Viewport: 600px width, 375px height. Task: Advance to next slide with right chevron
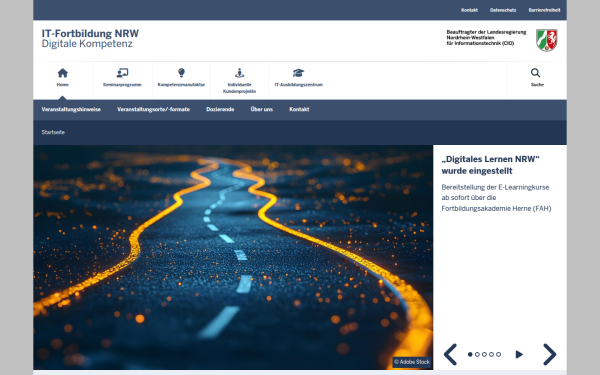tap(549, 354)
